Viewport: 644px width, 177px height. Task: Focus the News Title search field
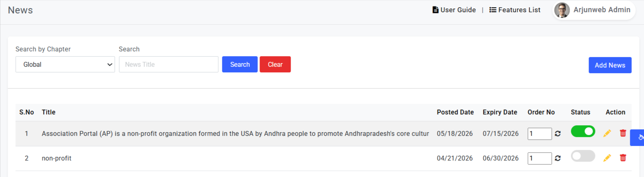[x=169, y=64]
